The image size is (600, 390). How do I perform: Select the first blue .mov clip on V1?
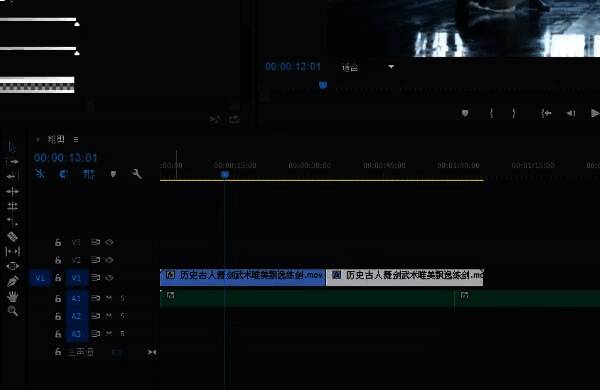click(242, 277)
